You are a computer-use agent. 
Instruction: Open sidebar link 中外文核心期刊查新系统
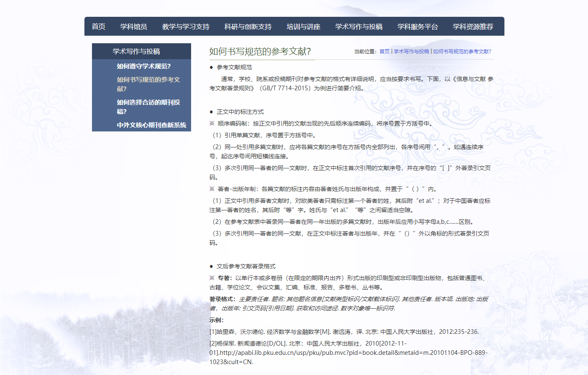[x=152, y=125]
